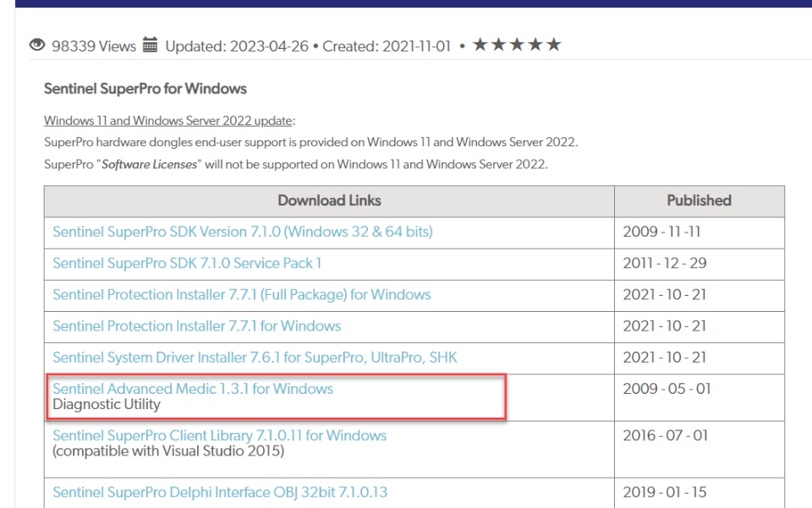The image size is (812, 508).
Task: Click the published date 2009 - 11 -11
Action: (x=661, y=232)
